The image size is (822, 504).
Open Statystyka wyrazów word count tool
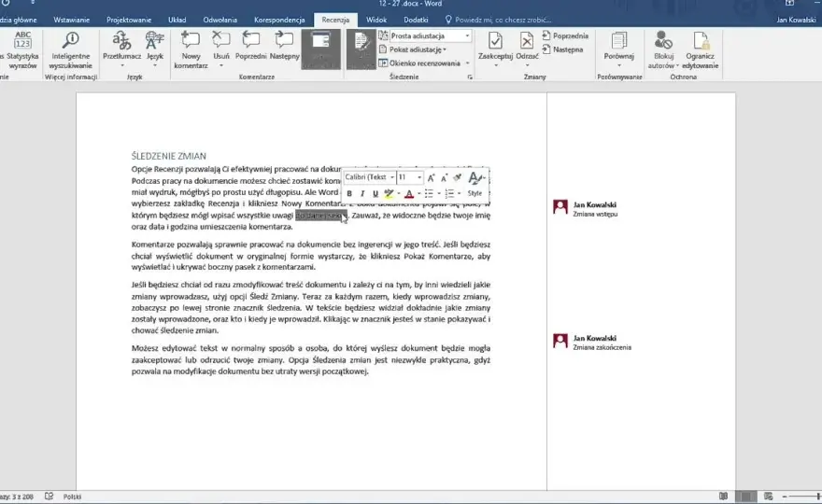[22, 49]
